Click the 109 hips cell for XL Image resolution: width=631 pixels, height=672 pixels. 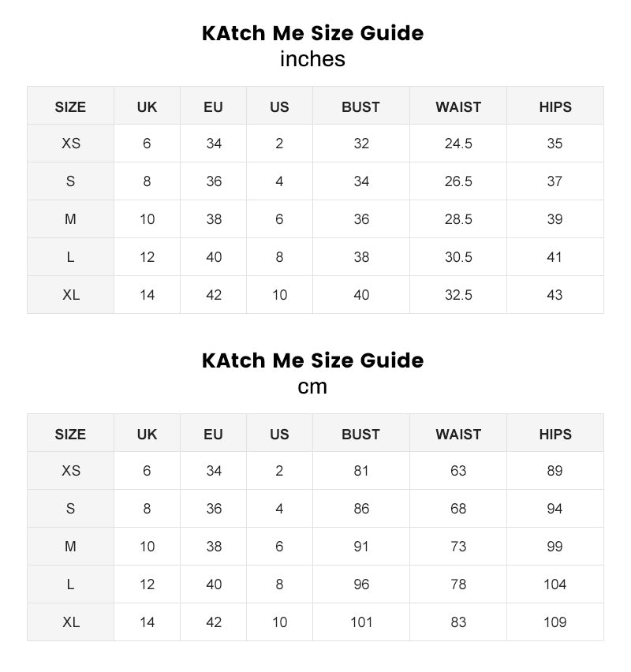coord(554,622)
